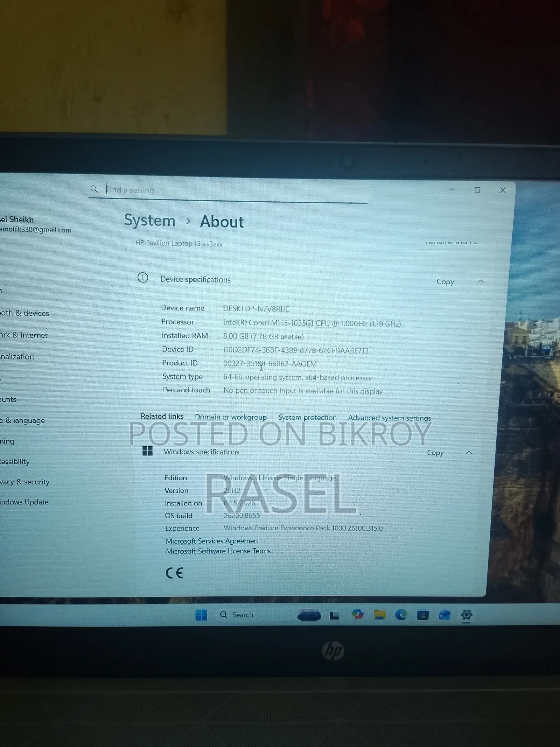Open File Explorer from the taskbar
This screenshot has width=560, height=747.
tap(379, 615)
